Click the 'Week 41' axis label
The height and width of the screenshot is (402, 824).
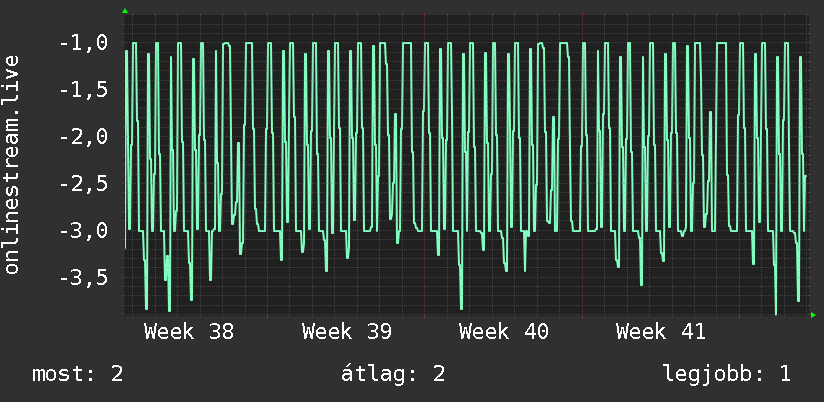[x=661, y=332]
